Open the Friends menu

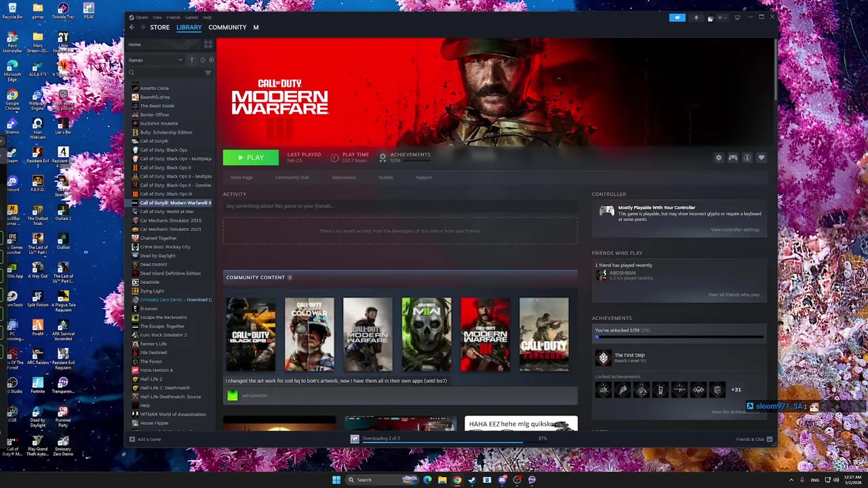pyautogui.click(x=173, y=17)
